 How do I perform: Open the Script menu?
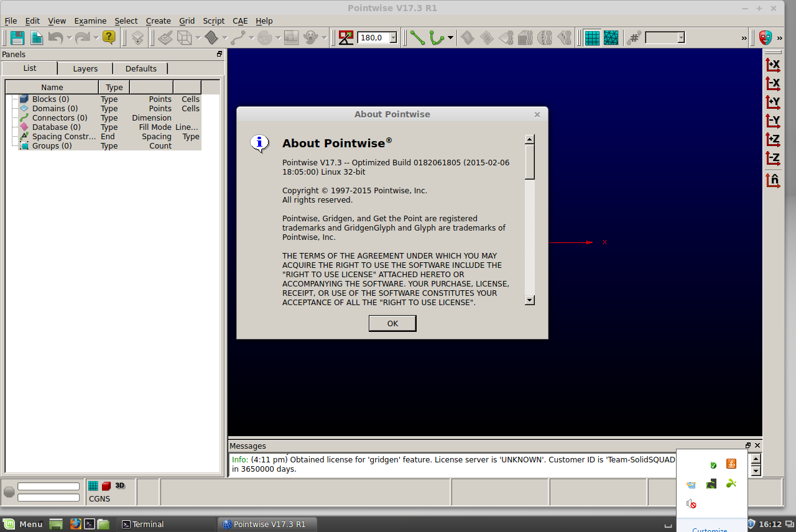click(213, 21)
